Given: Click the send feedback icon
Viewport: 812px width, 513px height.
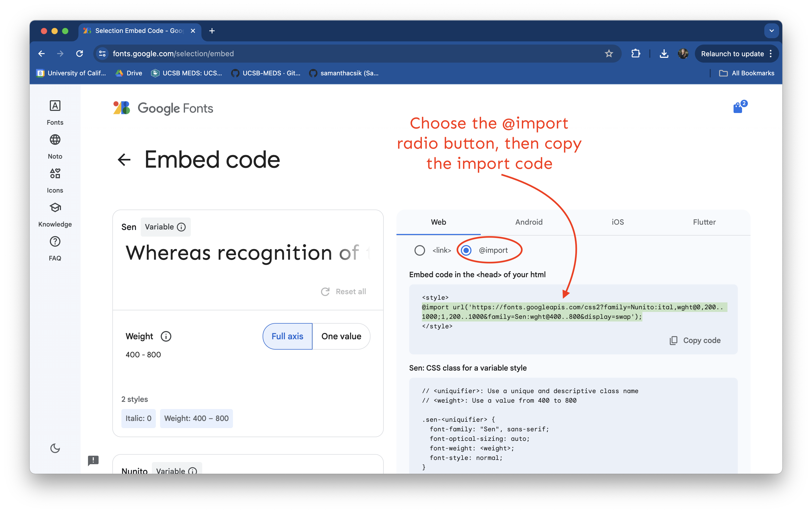Looking at the screenshot, I should 93,460.
